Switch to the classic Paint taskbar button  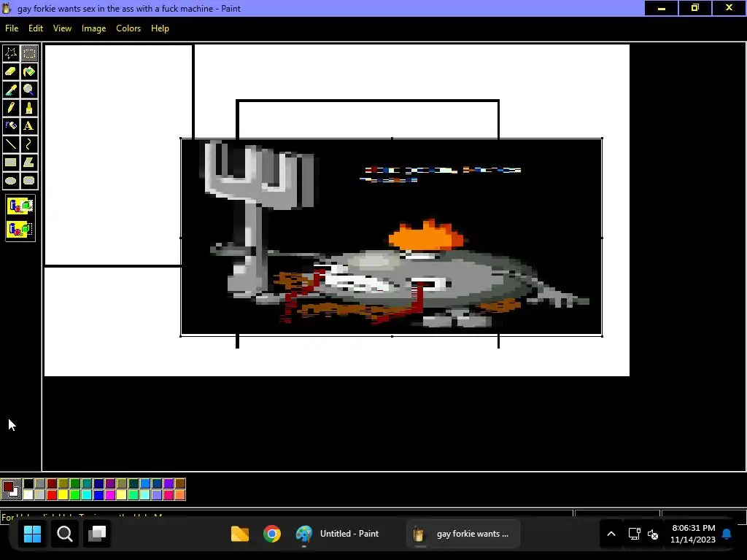click(463, 534)
